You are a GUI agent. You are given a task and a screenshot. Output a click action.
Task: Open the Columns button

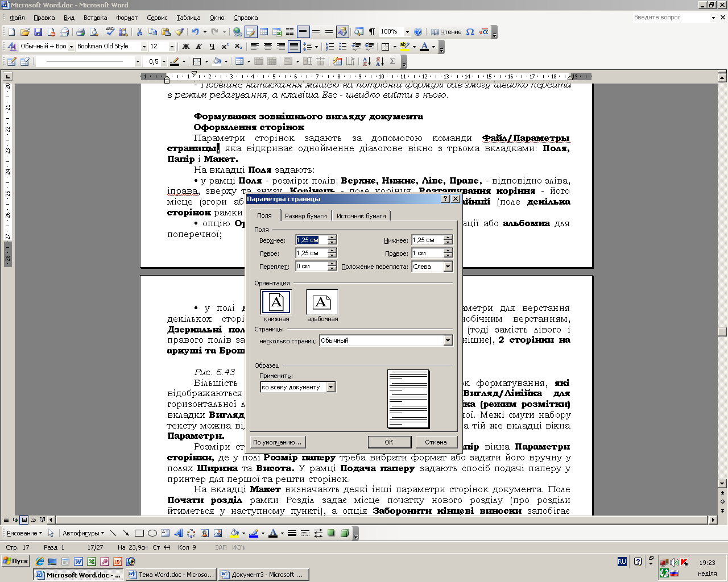point(290,32)
